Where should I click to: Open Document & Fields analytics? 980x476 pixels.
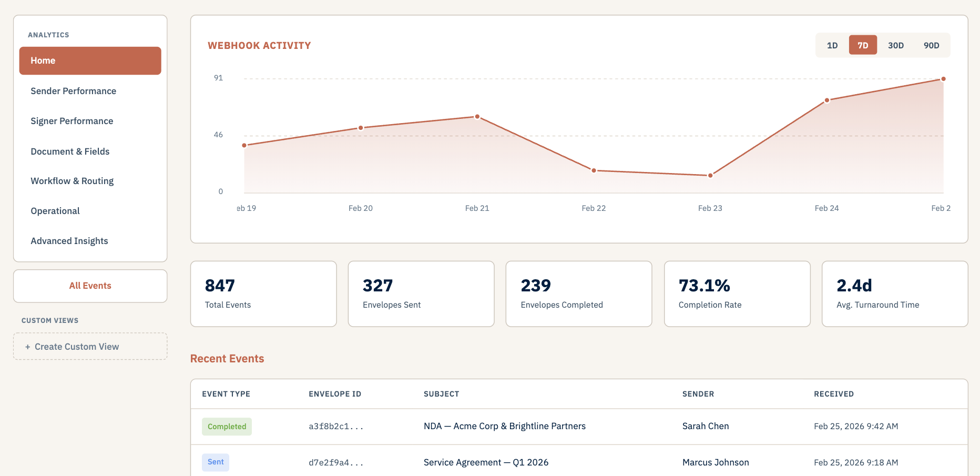point(70,151)
